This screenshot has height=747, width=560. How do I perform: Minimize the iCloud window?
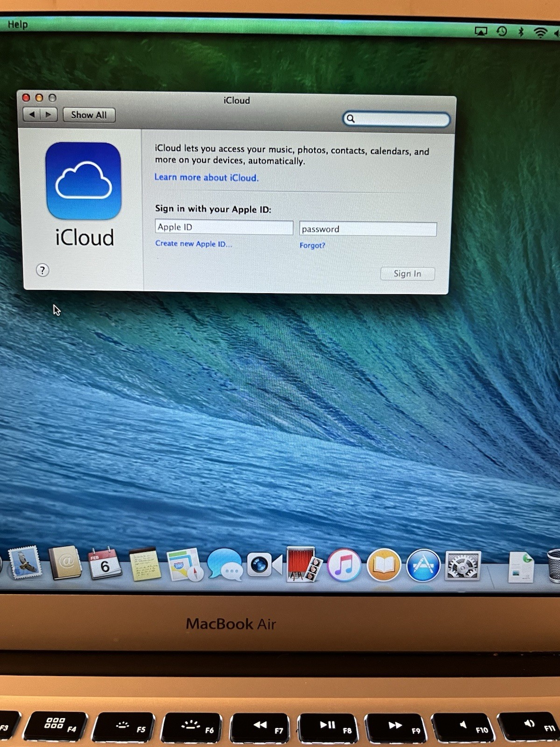(39, 98)
